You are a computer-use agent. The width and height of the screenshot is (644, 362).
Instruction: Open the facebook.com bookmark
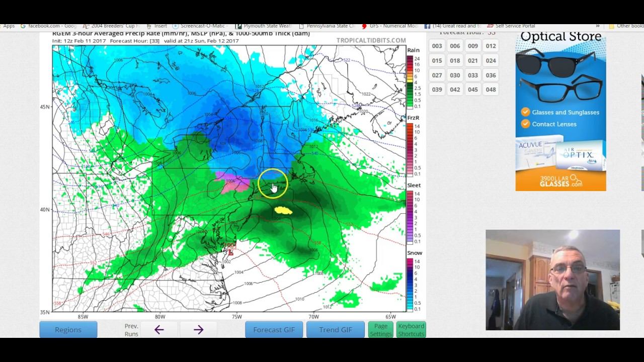click(x=49, y=26)
